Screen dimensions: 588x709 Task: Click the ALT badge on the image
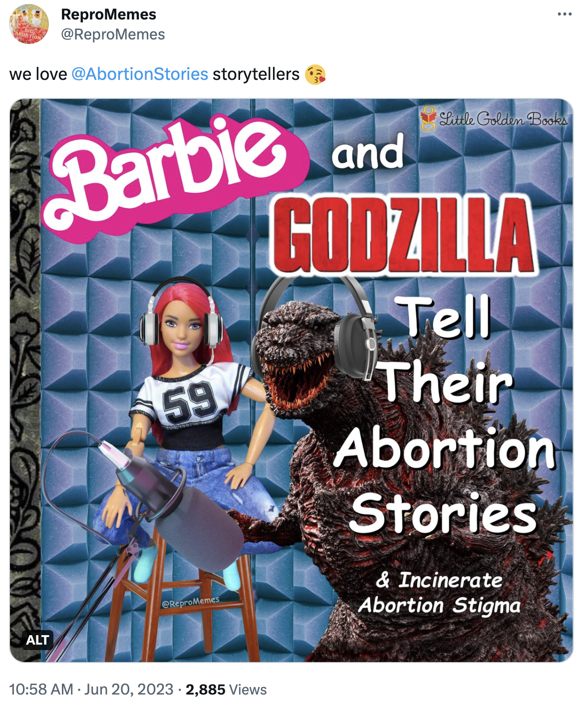click(x=37, y=640)
